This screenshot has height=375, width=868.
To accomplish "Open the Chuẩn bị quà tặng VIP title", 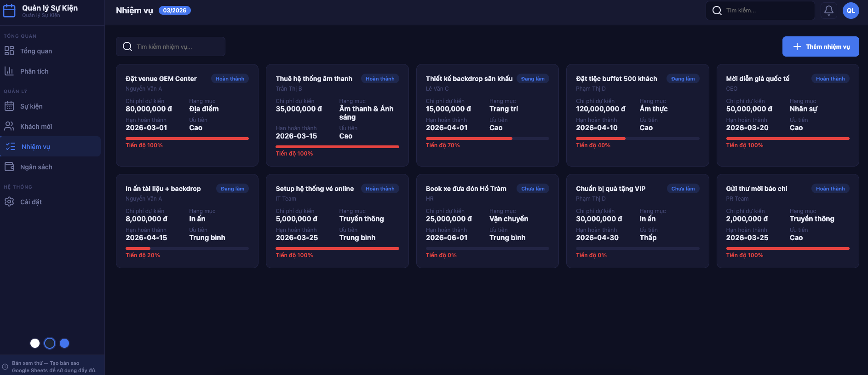I will point(611,189).
